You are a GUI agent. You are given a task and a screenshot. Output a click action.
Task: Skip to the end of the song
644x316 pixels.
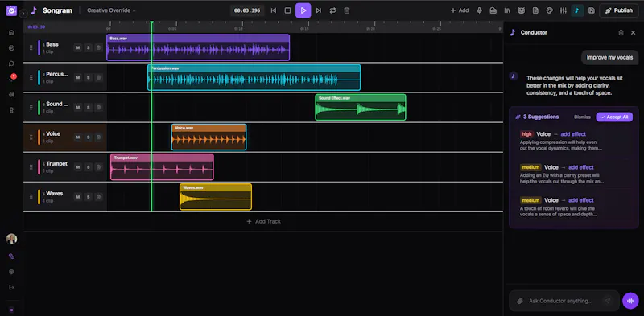318,10
